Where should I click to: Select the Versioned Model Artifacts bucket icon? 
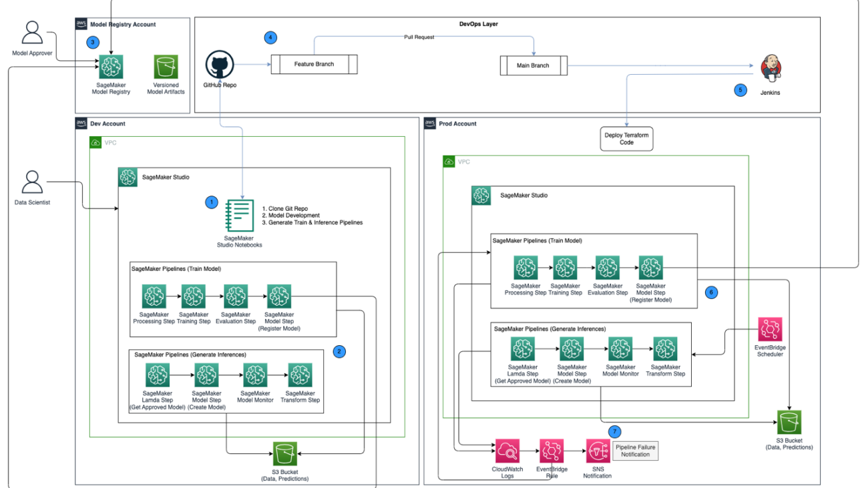tap(166, 67)
